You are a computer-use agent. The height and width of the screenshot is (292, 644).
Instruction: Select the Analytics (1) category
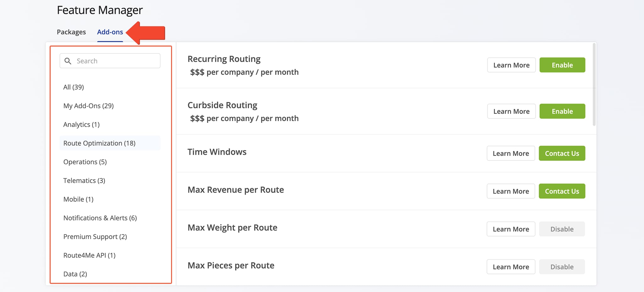[x=81, y=125]
